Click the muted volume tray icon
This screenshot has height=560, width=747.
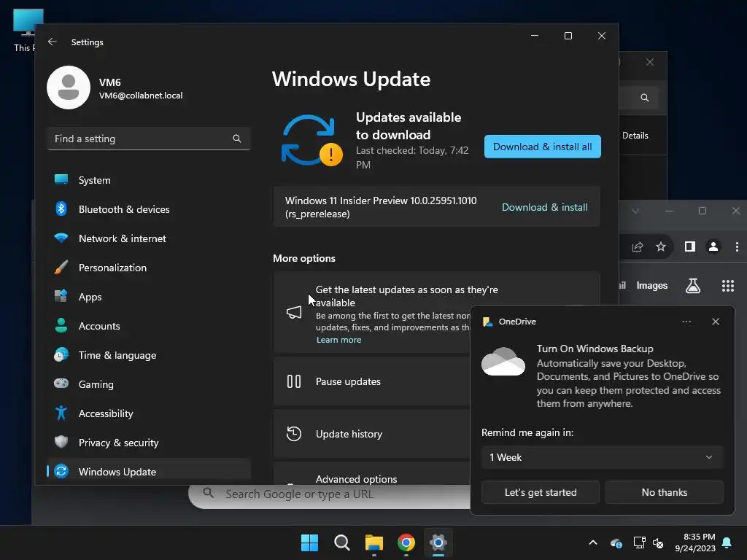[x=658, y=542]
